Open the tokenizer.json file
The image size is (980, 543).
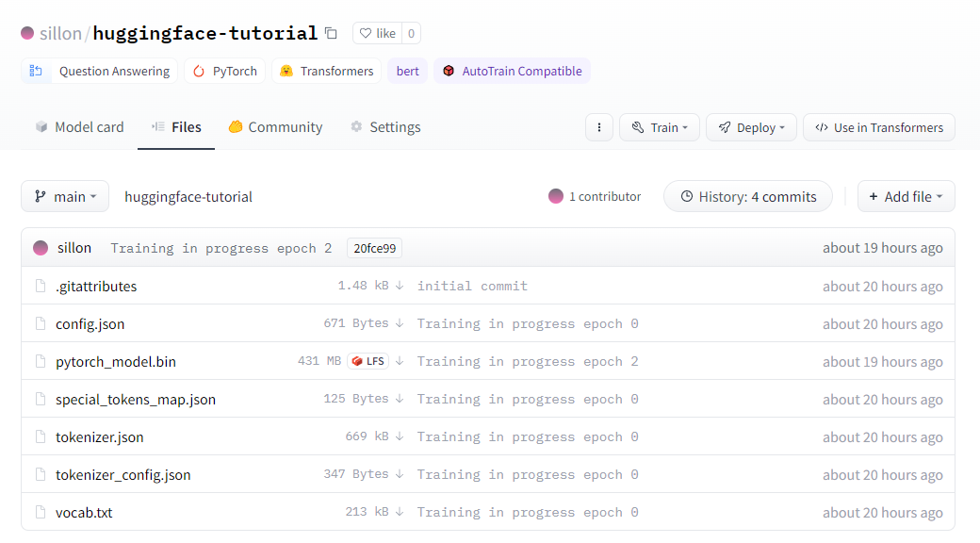(x=99, y=436)
